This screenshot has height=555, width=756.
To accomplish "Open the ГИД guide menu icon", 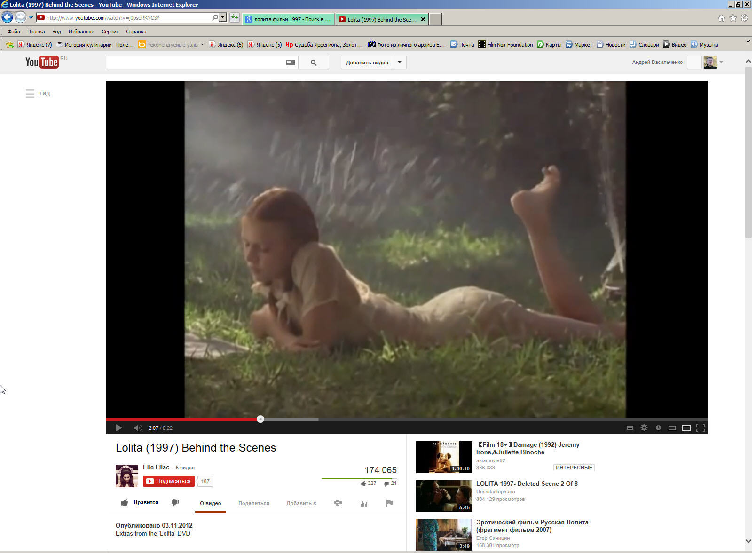I will (30, 94).
